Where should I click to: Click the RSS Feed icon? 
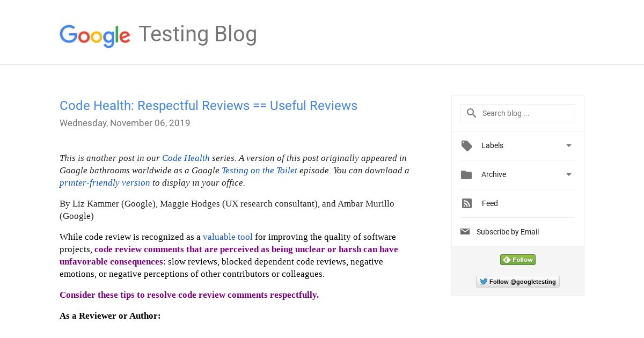pos(467,203)
